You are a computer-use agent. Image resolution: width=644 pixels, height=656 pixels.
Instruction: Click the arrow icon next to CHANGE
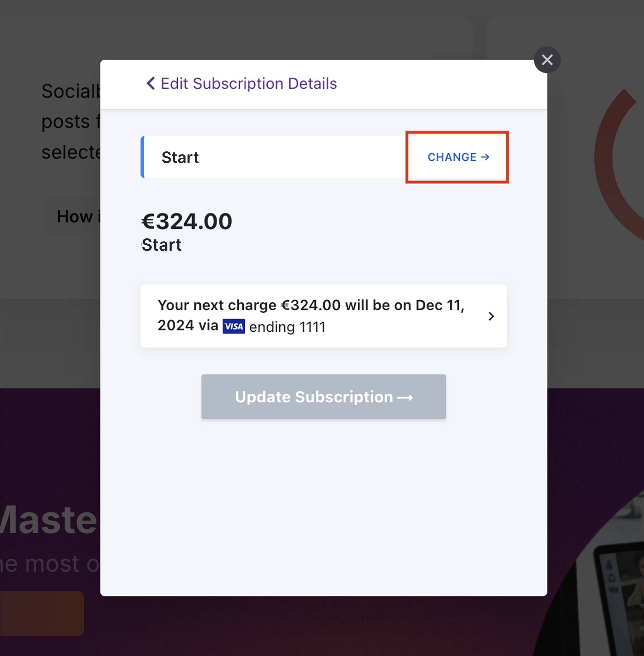pos(485,157)
